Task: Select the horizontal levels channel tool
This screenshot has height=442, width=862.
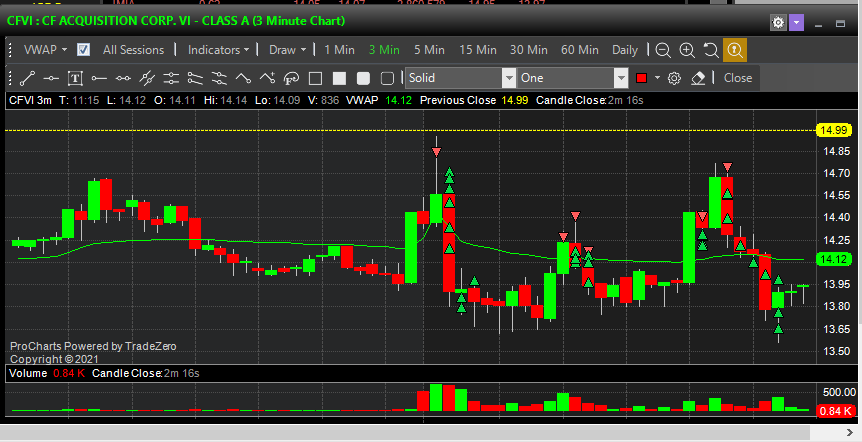Action: click(171, 78)
